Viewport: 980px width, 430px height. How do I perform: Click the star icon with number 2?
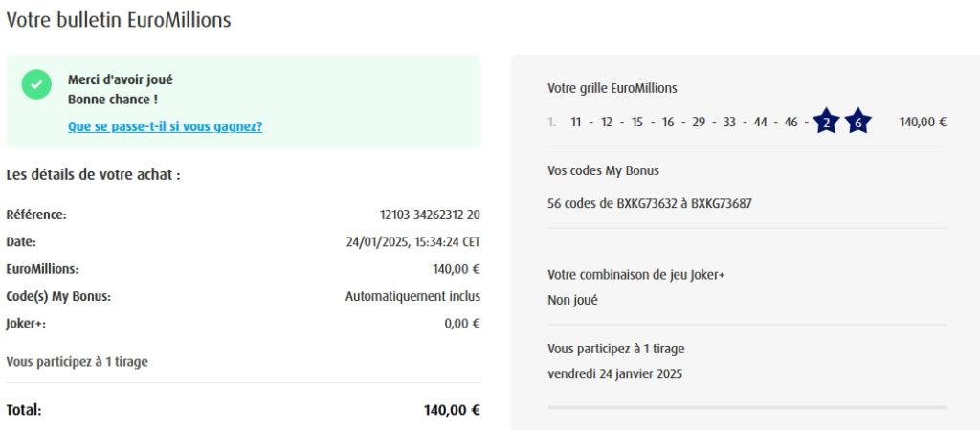coord(826,123)
